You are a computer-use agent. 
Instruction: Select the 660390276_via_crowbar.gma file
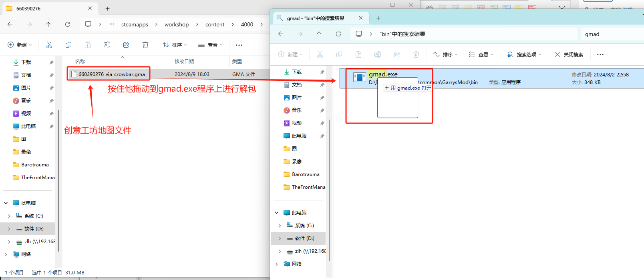(x=111, y=74)
